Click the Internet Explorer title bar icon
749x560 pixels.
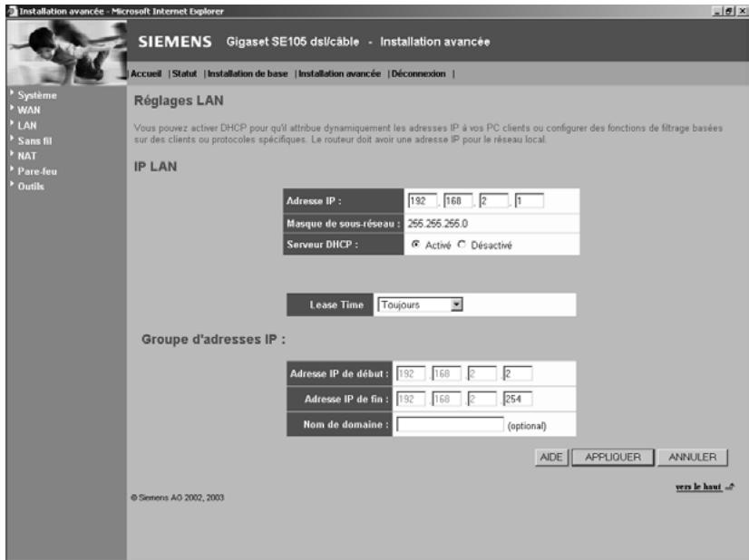12,11
